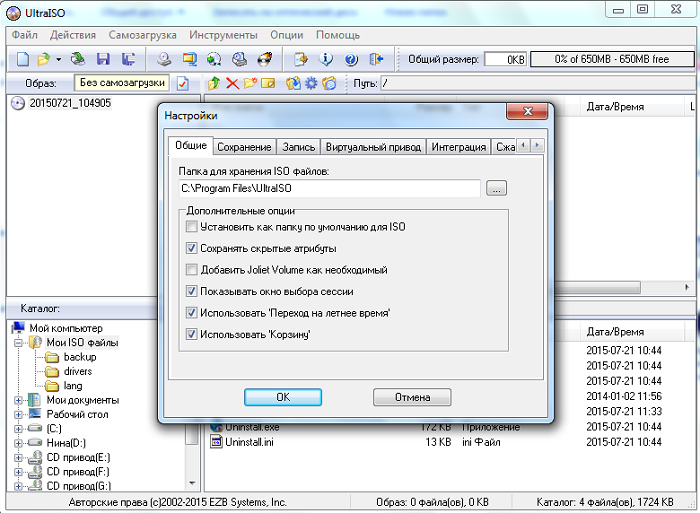Select the Общие tab

(x=191, y=146)
